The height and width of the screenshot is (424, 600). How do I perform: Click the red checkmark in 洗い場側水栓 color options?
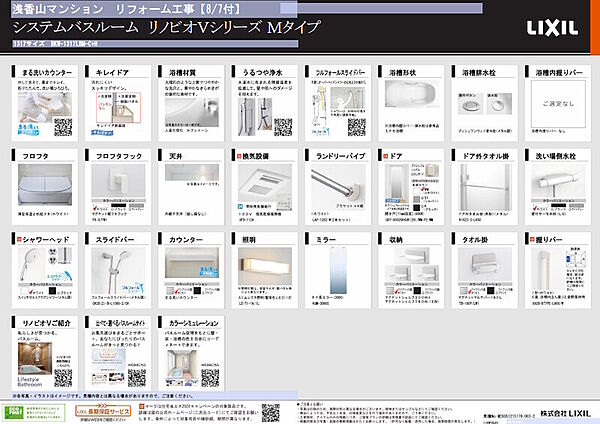[x=535, y=208]
